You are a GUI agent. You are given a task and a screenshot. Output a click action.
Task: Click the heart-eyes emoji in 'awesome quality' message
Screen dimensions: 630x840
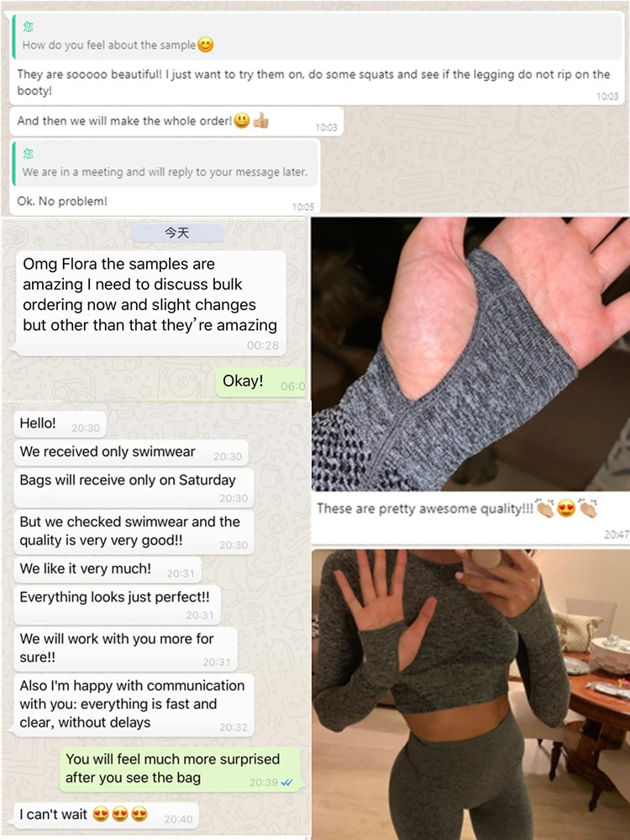point(565,508)
